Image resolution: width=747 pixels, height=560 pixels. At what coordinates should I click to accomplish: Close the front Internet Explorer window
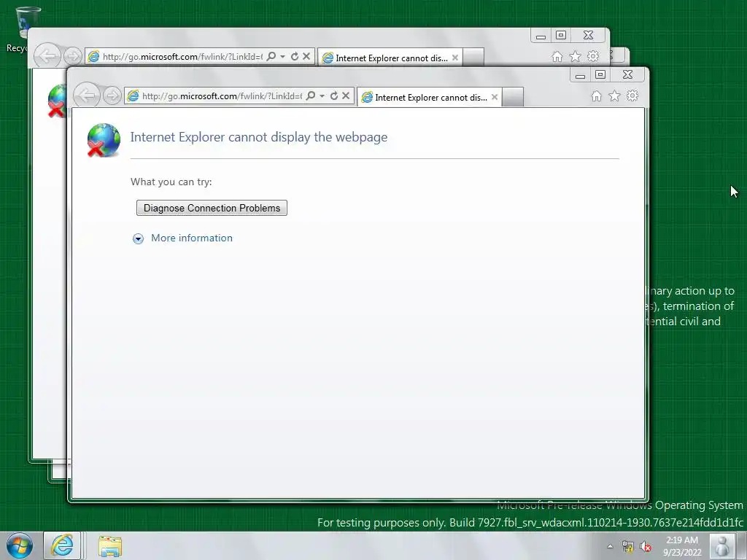pyautogui.click(x=628, y=75)
